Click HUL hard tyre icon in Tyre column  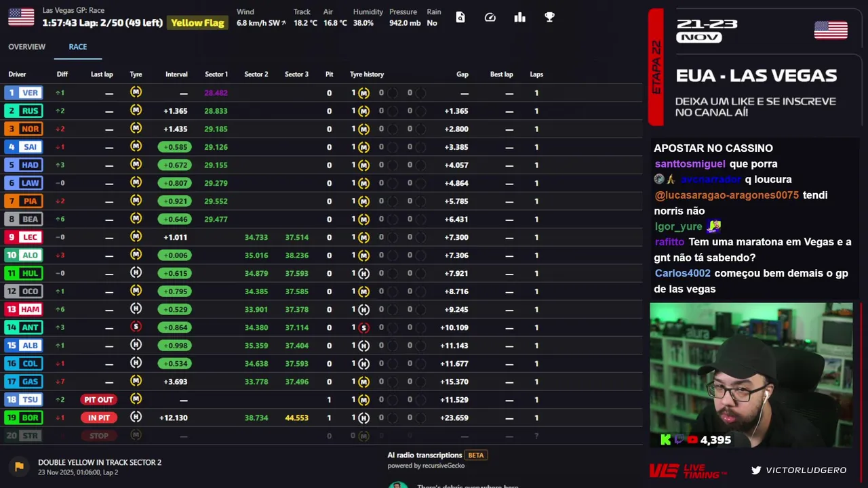pos(136,272)
